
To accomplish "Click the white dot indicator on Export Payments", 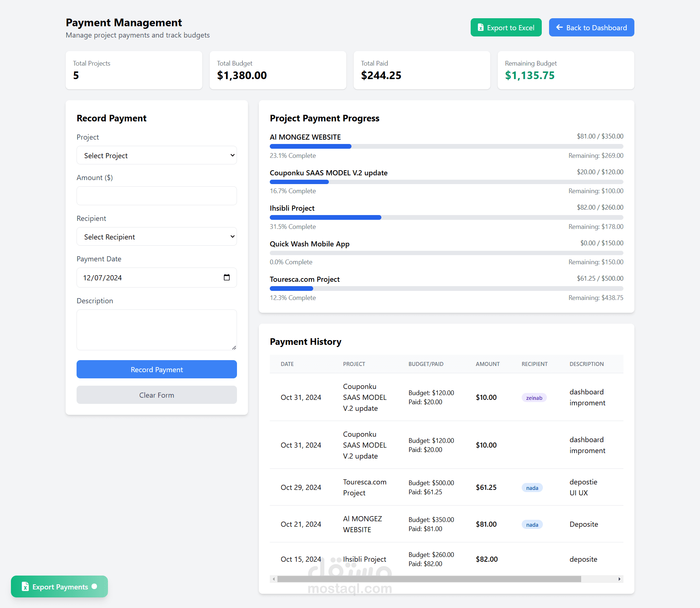I will (x=94, y=586).
